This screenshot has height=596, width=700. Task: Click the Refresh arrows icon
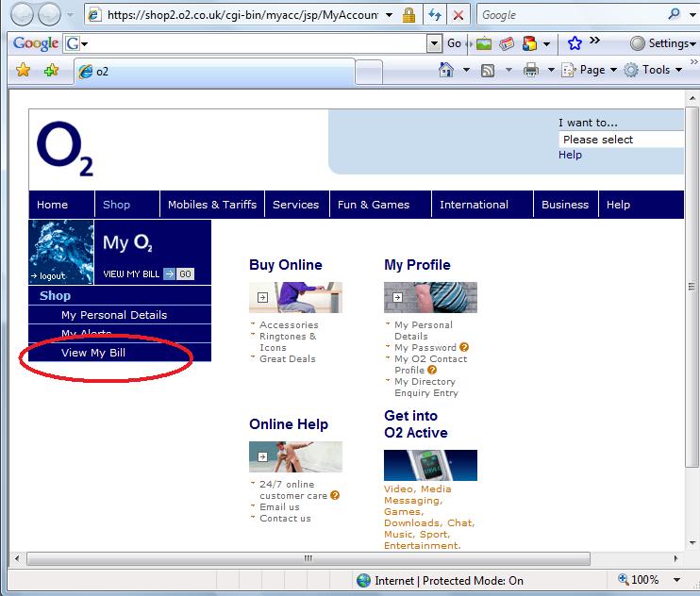pos(435,16)
